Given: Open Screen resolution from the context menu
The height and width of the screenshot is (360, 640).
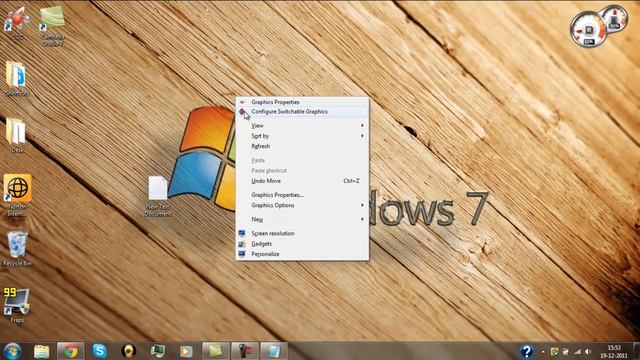Looking at the screenshot, I should pos(302,233).
